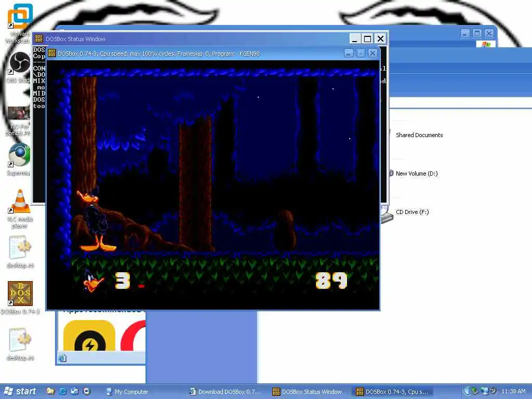This screenshot has width=532, height=399.
Task: Open the lower desktop.ini file icon
Action: coord(20,340)
